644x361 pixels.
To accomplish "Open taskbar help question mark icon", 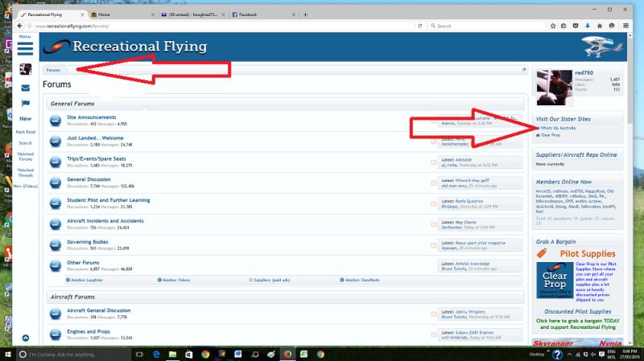I will tap(557, 355).
